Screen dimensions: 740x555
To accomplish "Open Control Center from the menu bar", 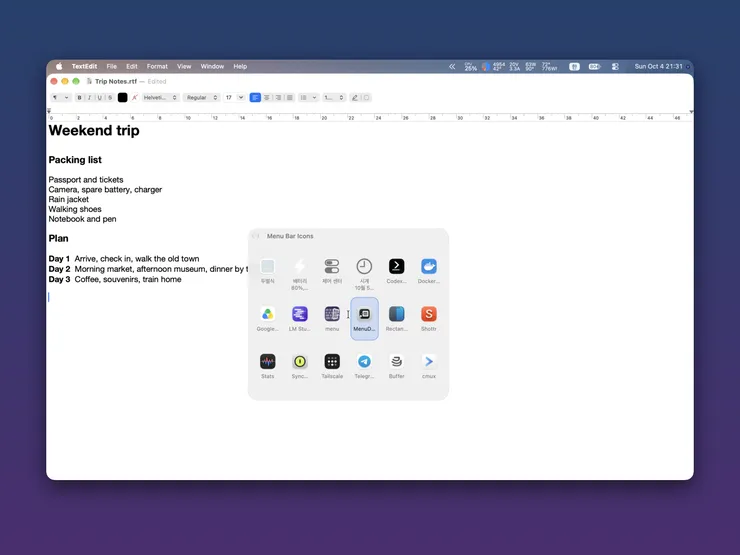I will pyautogui.click(x=615, y=67).
